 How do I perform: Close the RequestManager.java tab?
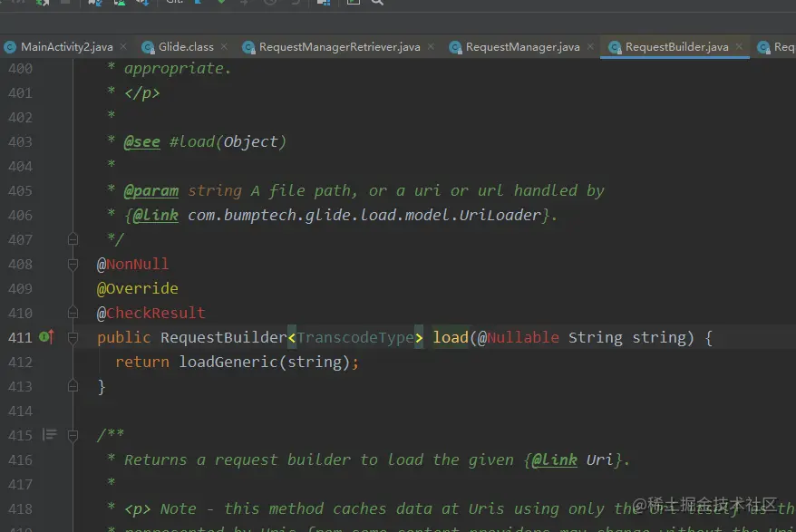click(590, 47)
